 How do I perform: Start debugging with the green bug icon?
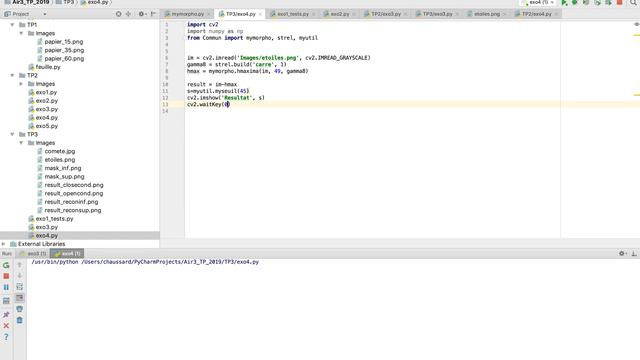(575, 2)
